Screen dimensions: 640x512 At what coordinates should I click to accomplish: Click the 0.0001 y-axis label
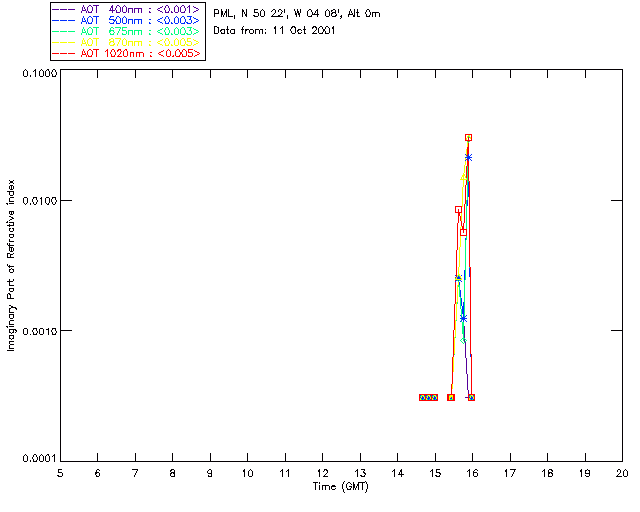(39, 459)
